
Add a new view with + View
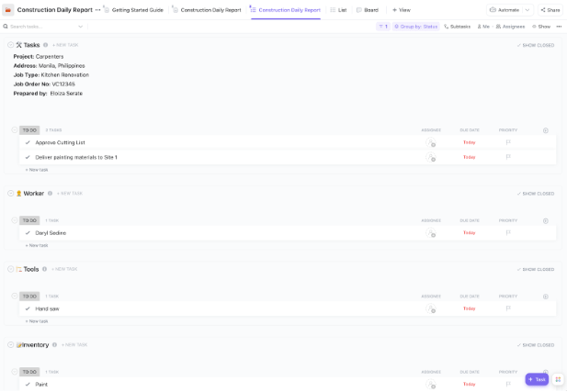(402, 10)
